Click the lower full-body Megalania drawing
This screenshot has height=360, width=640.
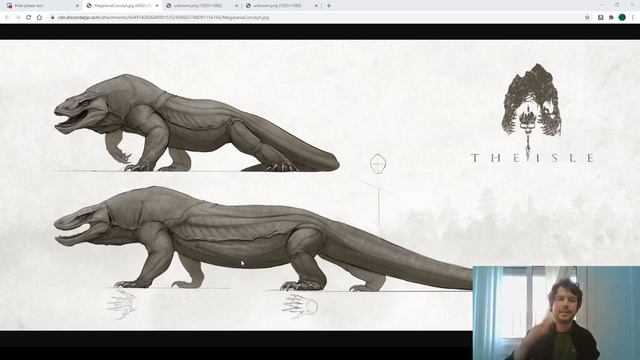pos(263,239)
